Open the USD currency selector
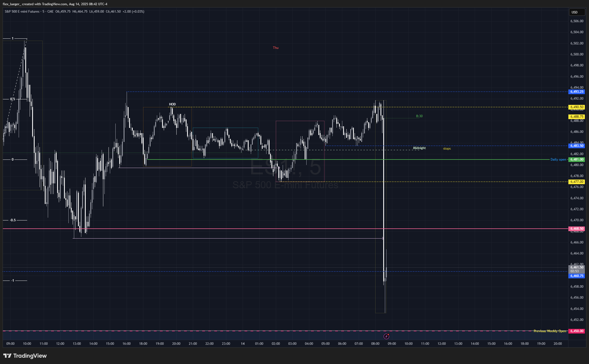Image resolution: width=589 pixels, height=364 pixels. tap(576, 12)
